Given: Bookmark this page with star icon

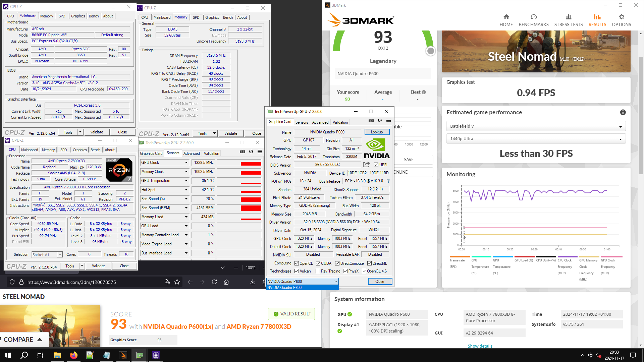Looking at the screenshot, I should [x=177, y=282].
